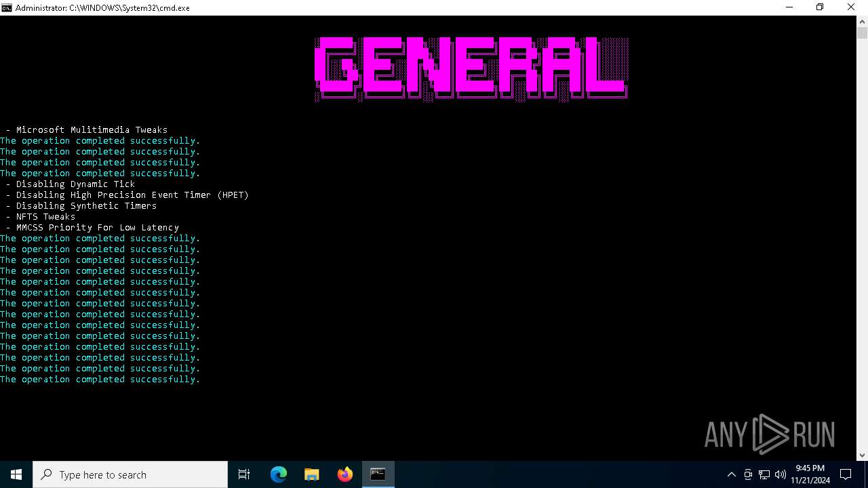868x488 pixels.
Task: Click the console scrollbar up arrow
Action: (x=862, y=21)
